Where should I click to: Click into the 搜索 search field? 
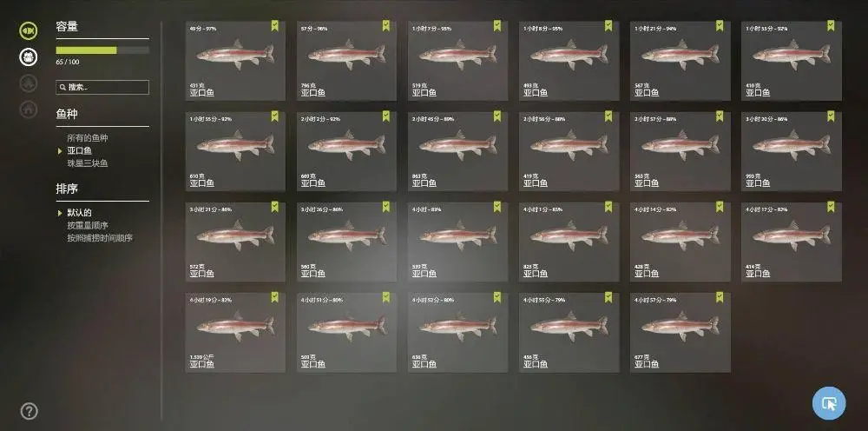[x=102, y=88]
